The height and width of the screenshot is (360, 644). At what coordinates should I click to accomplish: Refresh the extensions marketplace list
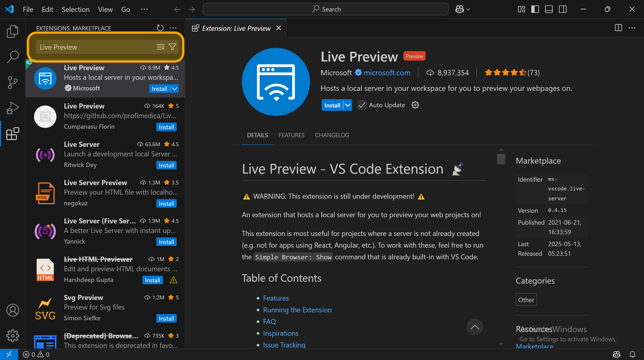pos(160,28)
